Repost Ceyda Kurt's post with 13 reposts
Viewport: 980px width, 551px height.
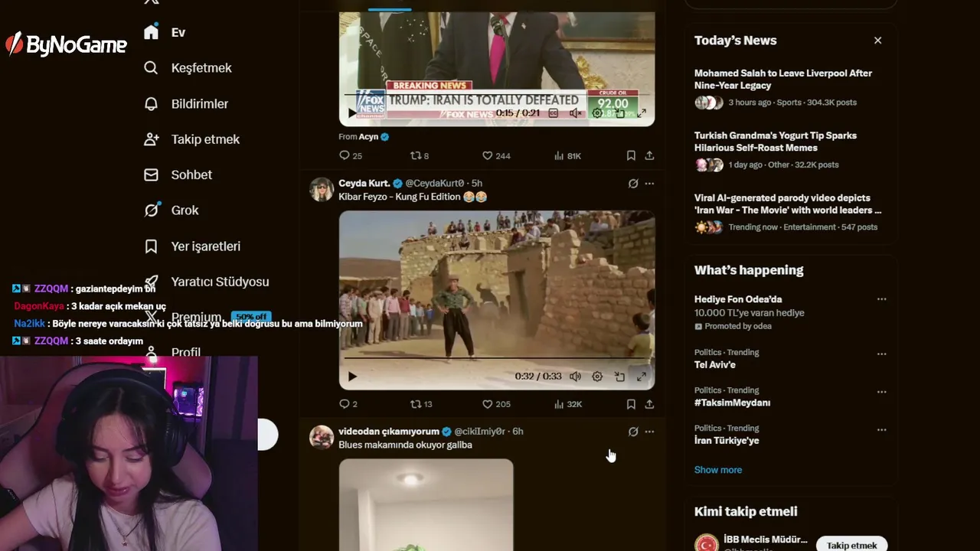[x=421, y=404]
